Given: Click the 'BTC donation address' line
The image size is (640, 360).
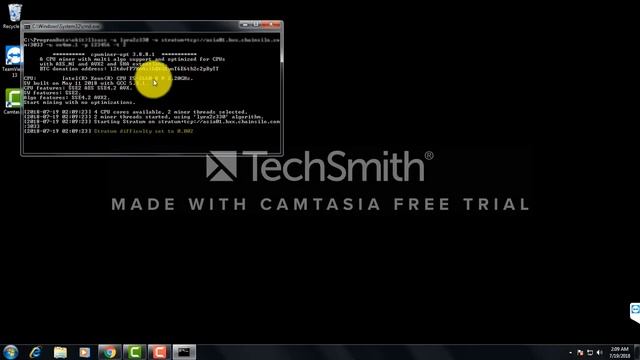Looking at the screenshot, I should [129, 69].
